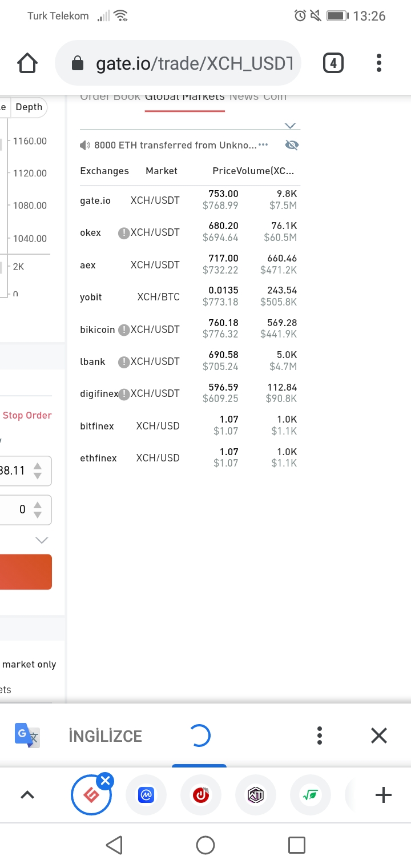Expand the chevron below quantity field

click(42, 540)
